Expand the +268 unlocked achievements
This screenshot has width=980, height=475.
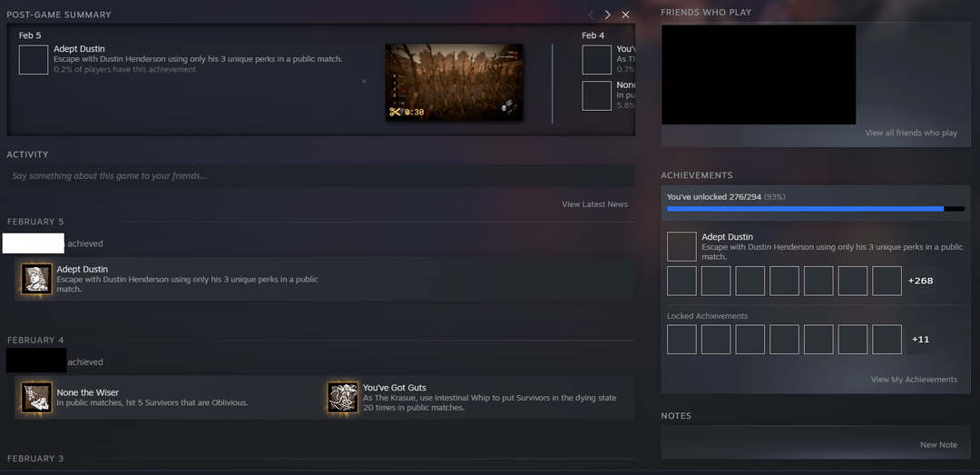click(920, 282)
